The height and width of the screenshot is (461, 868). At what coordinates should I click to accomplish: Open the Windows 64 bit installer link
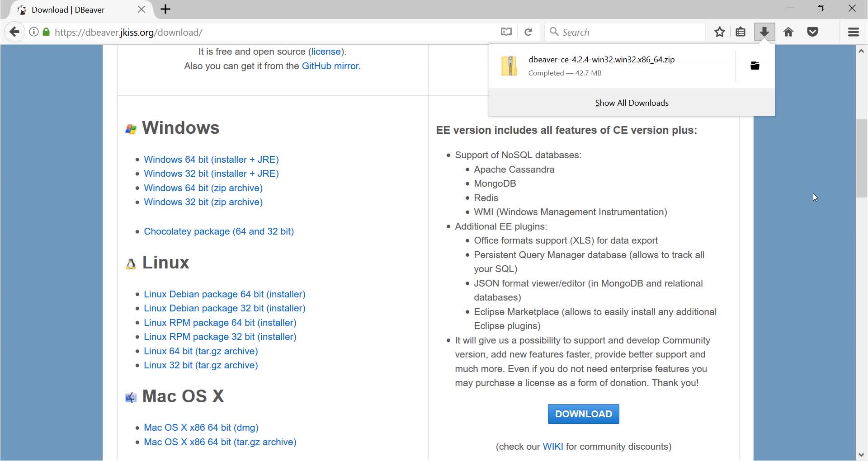click(x=211, y=159)
